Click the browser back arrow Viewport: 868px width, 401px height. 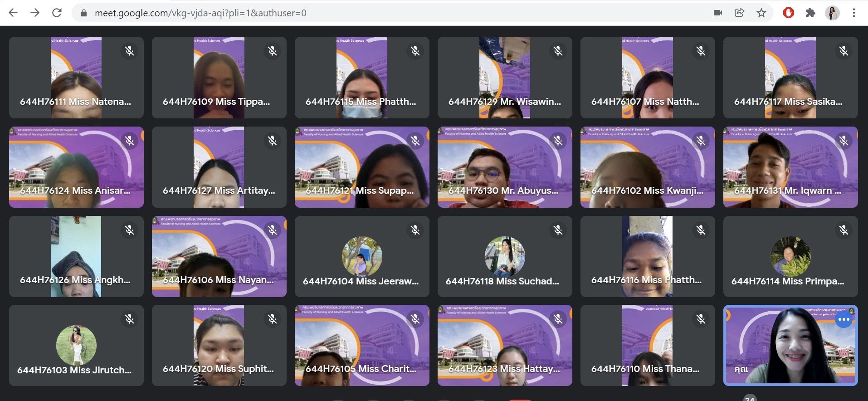(13, 13)
